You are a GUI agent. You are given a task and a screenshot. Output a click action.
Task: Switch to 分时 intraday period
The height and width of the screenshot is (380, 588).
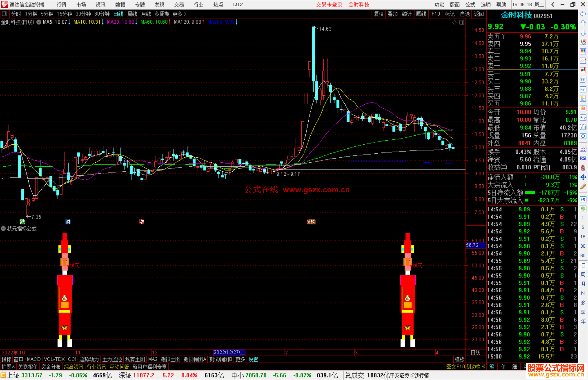coord(16,14)
